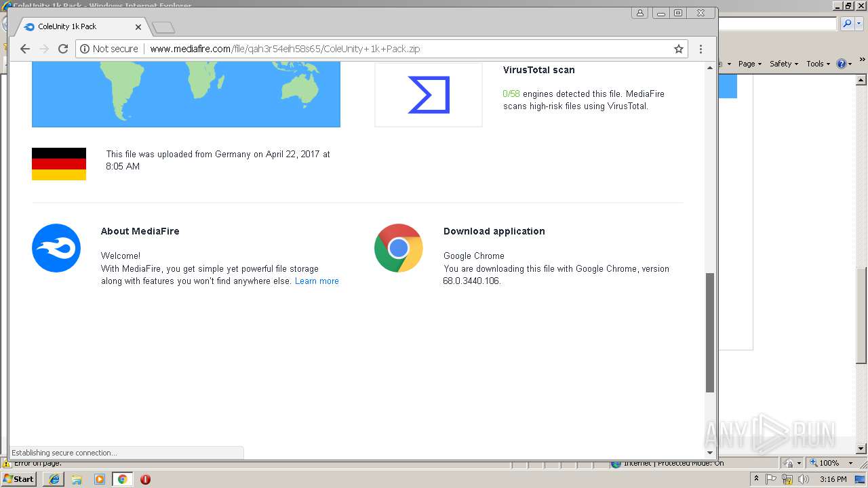Close the ColeUnity 1k Pack tab
The width and height of the screenshot is (868, 488).
coord(138,27)
